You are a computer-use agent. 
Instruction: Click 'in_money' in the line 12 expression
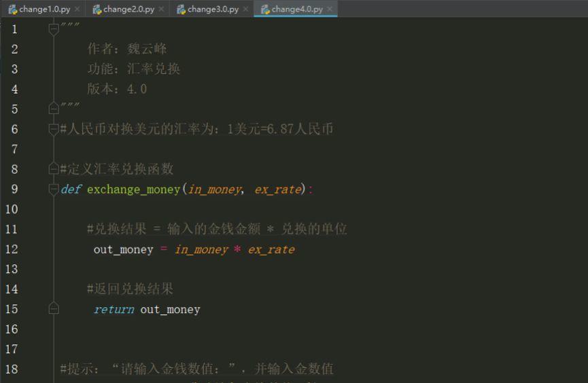tap(201, 250)
